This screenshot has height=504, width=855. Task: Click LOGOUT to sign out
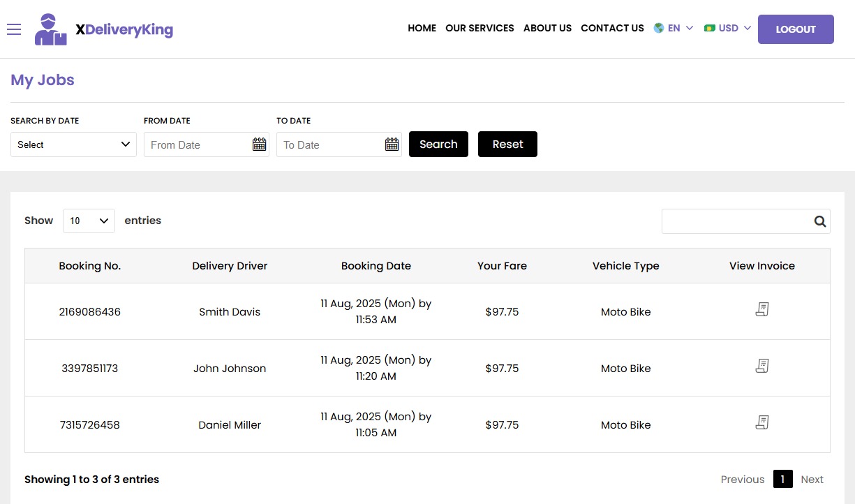(796, 29)
